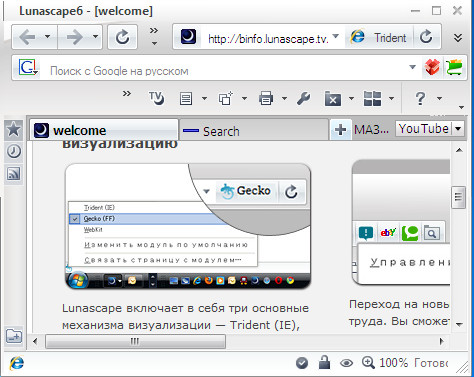Click the red gift box icon
Screen dimensions: 474x377
pos(432,68)
